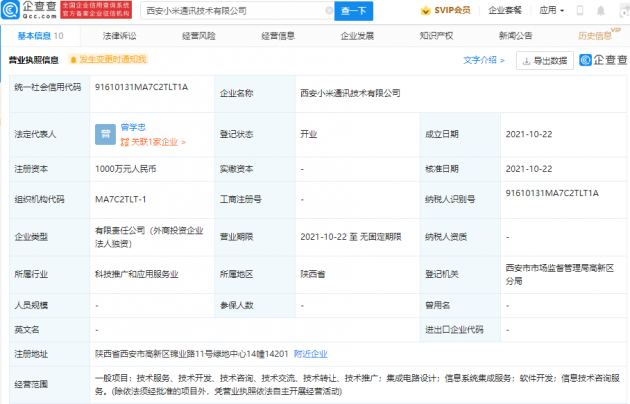Click the legal representative avatar icon

105,134
